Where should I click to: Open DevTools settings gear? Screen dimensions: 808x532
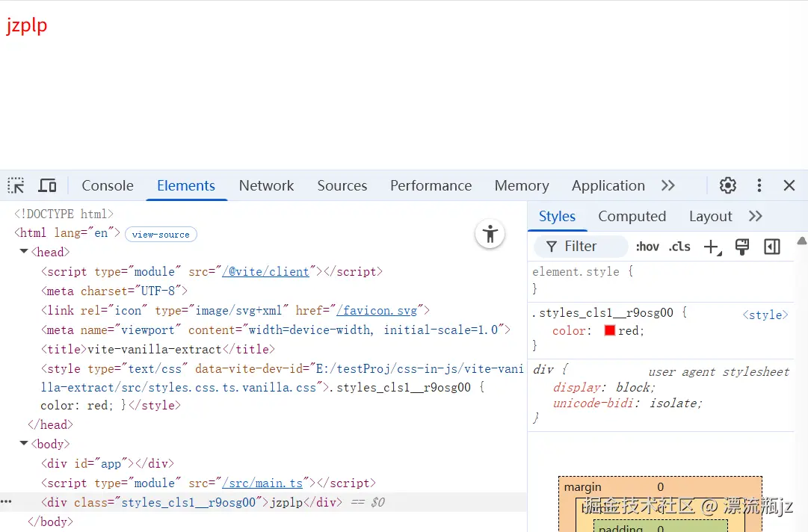point(727,185)
